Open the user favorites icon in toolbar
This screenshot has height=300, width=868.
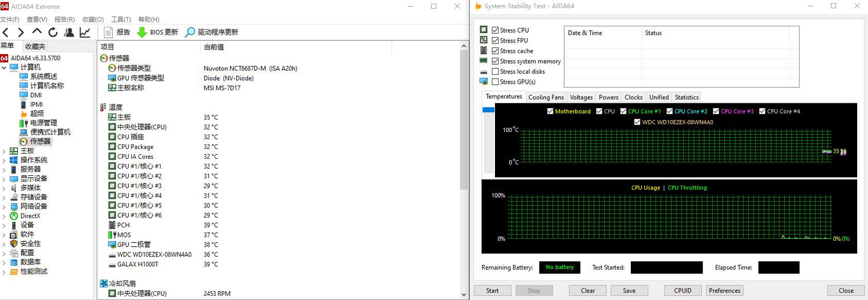point(69,33)
